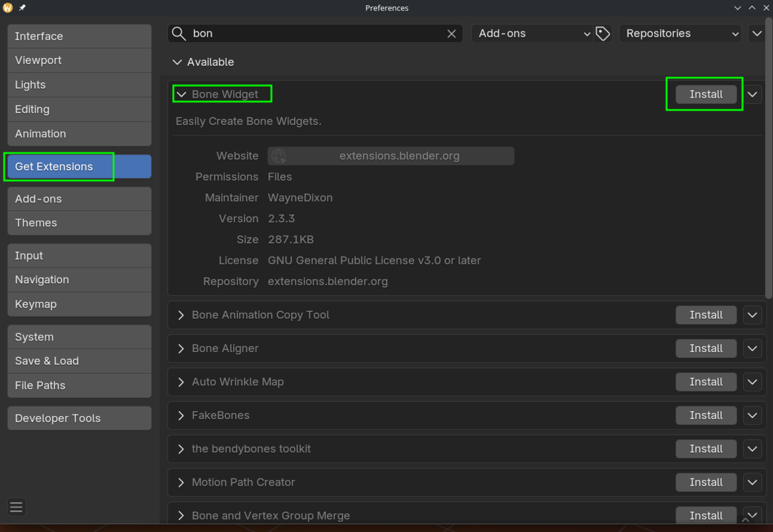This screenshot has width=773, height=532.
Task: Go to Lights preferences
Action: pyautogui.click(x=79, y=85)
